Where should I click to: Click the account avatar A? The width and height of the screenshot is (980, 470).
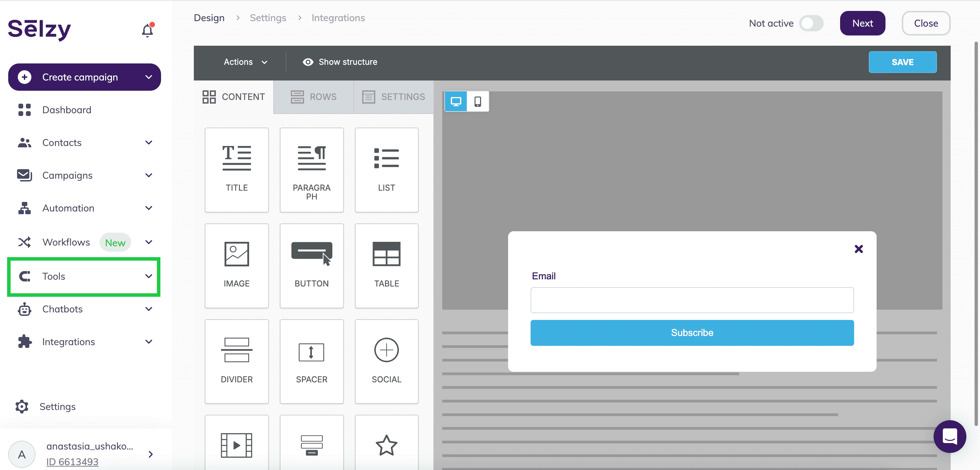tap(22, 454)
